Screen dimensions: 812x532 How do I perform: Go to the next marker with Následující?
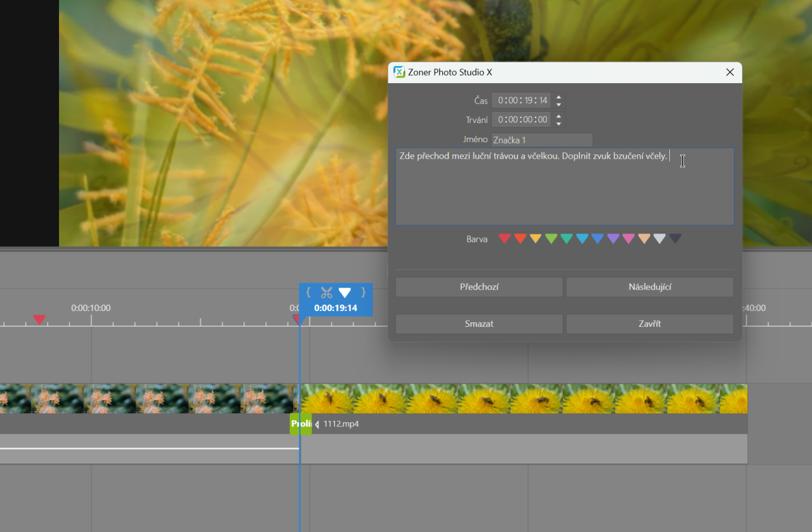click(x=650, y=287)
